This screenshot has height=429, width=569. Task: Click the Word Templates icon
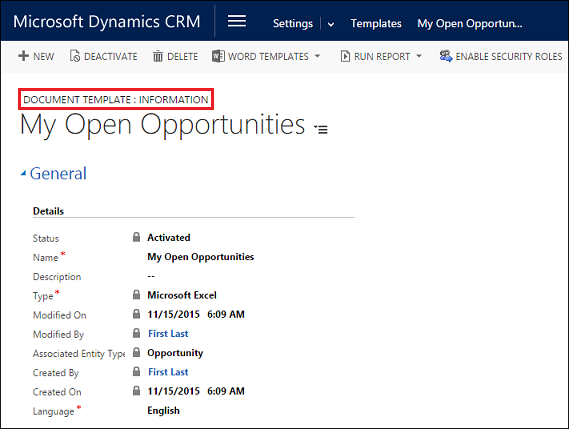click(x=218, y=56)
